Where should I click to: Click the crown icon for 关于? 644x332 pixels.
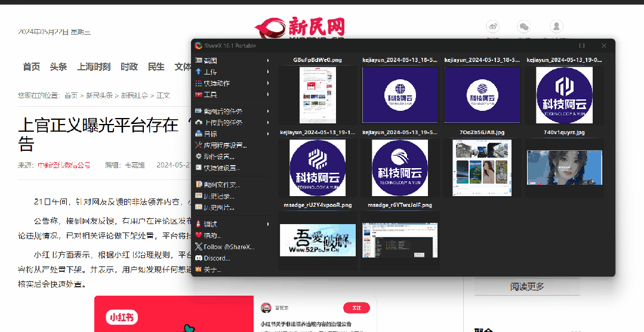199,269
